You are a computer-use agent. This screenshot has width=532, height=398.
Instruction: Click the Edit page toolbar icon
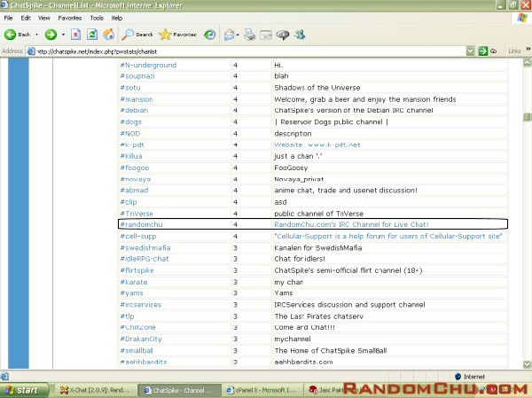click(x=266, y=35)
